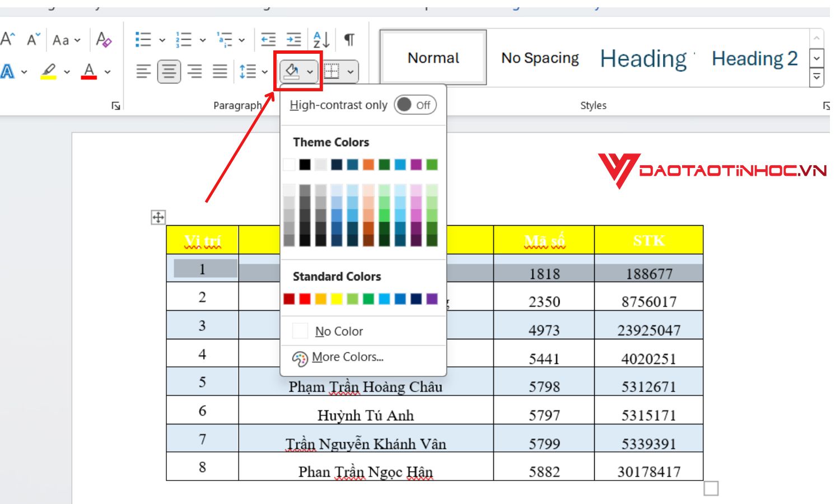Expand the Styles gallery More button
The width and height of the screenshot is (840, 504).
817,77
